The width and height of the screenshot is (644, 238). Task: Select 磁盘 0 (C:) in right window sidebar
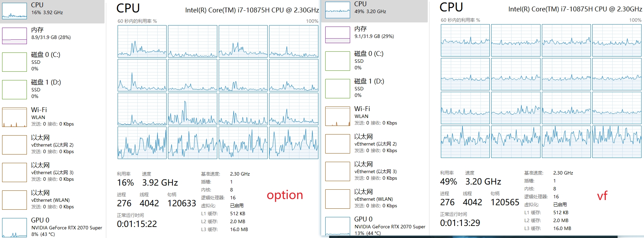(x=374, y=61)
